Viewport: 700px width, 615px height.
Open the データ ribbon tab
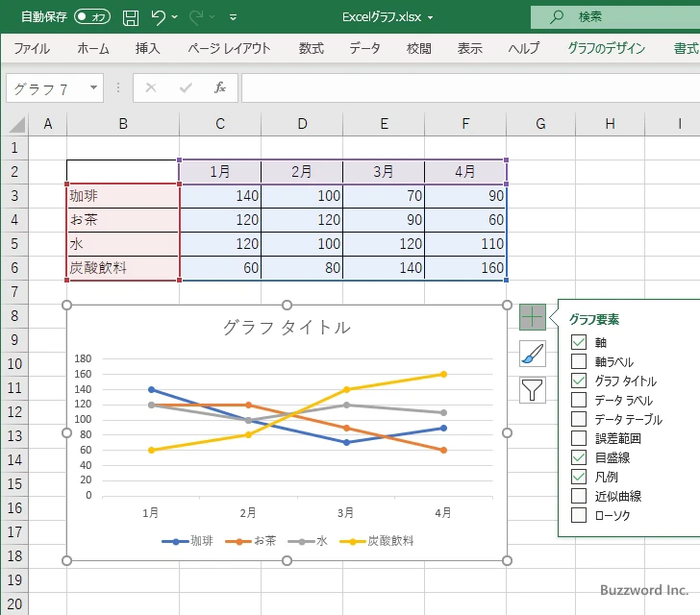[364, 48]
